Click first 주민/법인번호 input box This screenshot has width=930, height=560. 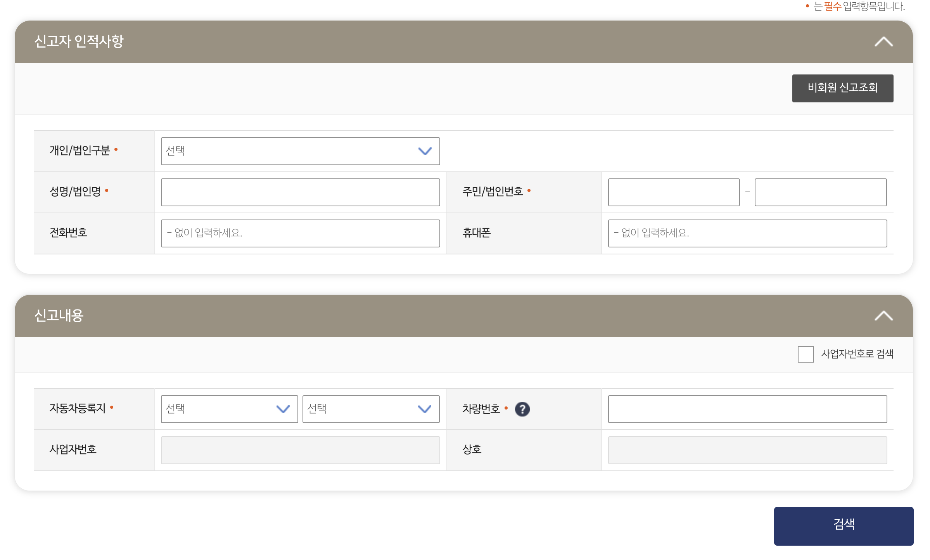674,192
